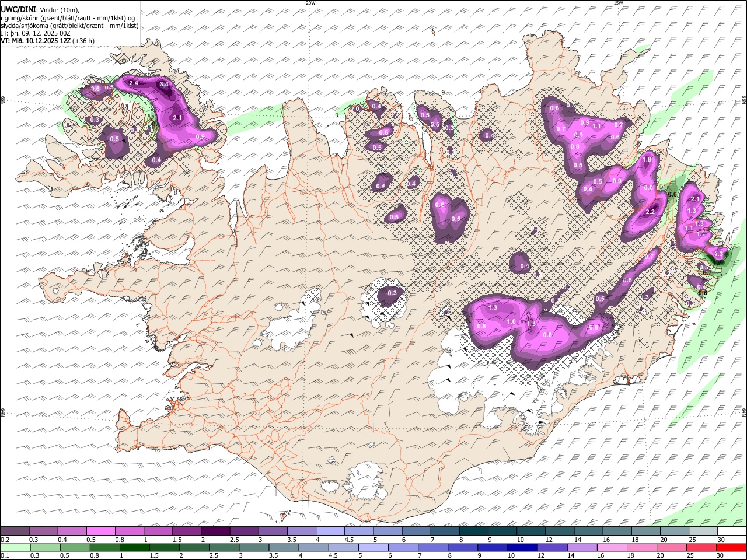Click the 'slydda/snjókoma (grátt/bleikt/grænt - mm/1klst)' line
Viewport: 747px width, 560px height.
pyautogui.click(x=69, y=26)
